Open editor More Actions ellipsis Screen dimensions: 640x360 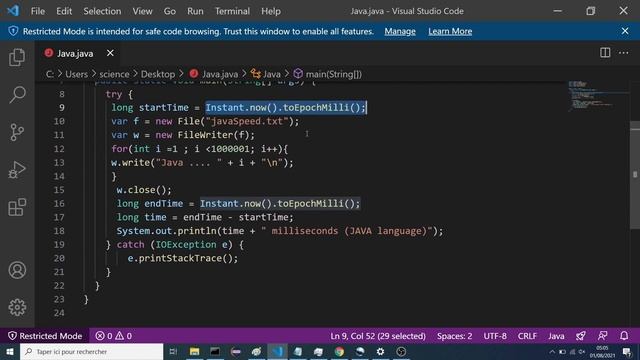[624, 53]
